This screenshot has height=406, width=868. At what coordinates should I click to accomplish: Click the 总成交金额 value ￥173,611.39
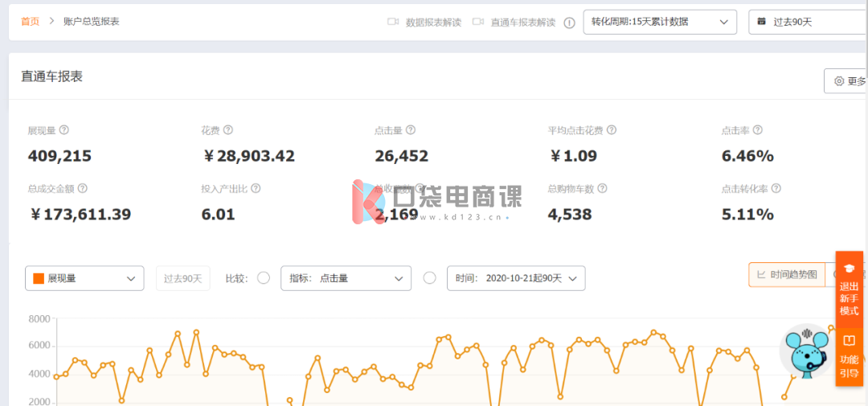point(80,215)
